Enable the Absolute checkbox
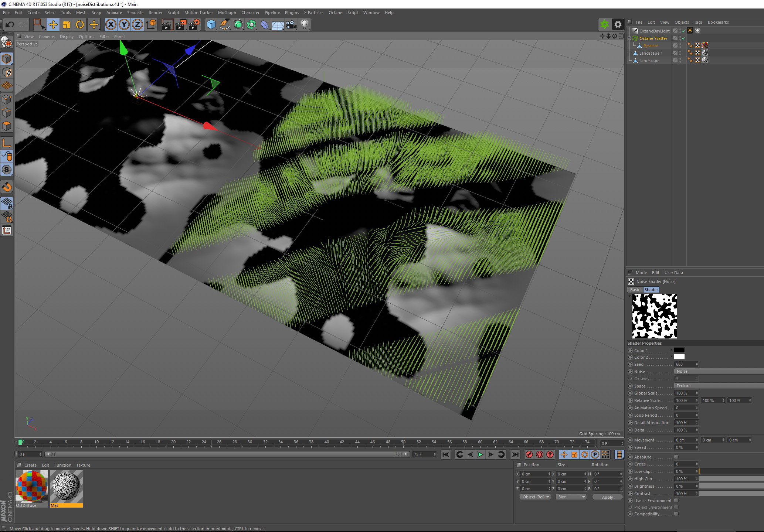Image resolution: width=764 pixels, height=532 pixels. pos(676,457)
